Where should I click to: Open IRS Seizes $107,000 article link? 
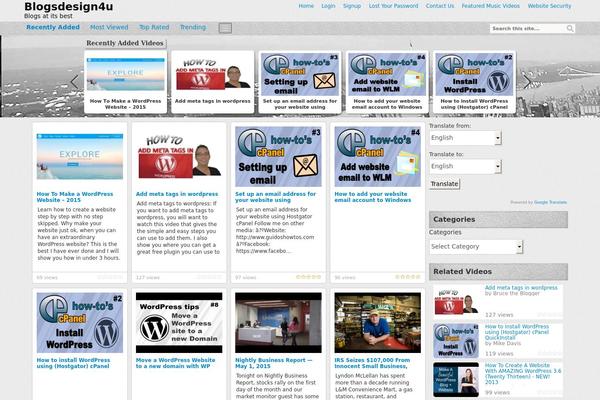pyautogui.click(x=372, y=363)
